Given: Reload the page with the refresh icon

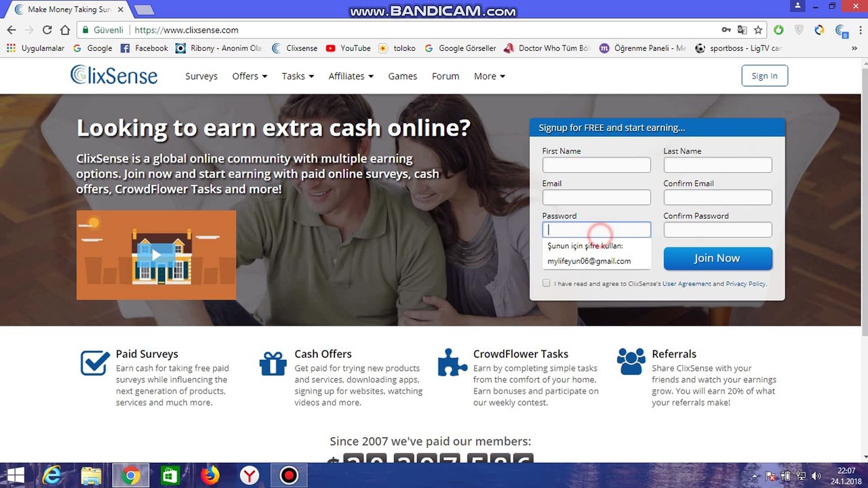Looking at the screenshot, I should 47,30.
